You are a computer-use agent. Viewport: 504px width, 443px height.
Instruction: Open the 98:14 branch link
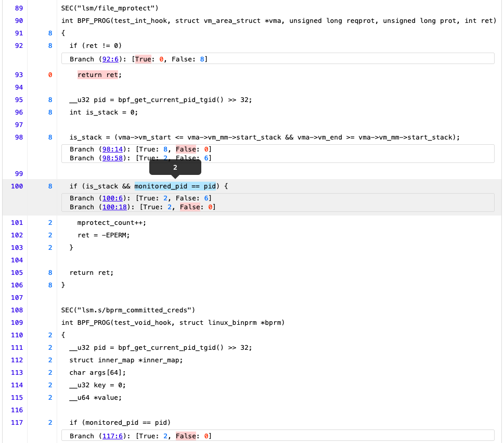pos(112,149)
